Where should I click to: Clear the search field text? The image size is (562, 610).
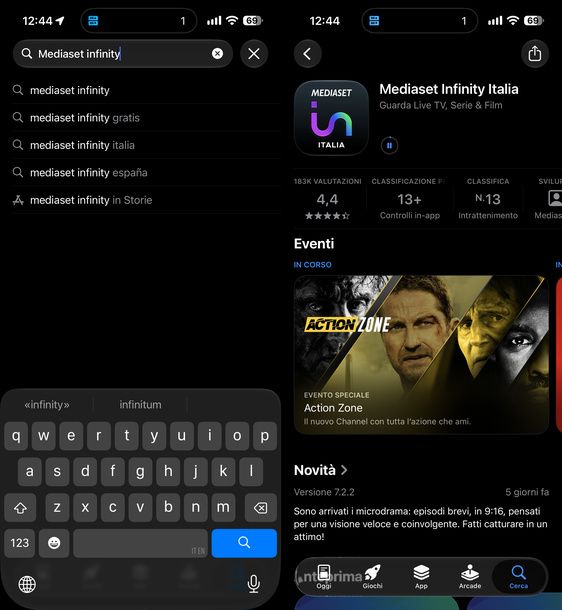point(217,54)
